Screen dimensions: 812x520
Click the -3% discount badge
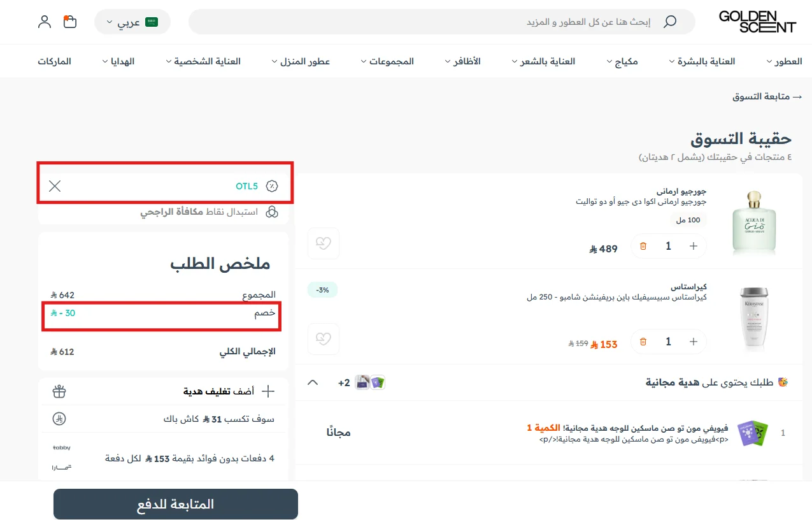coord(323,290)
